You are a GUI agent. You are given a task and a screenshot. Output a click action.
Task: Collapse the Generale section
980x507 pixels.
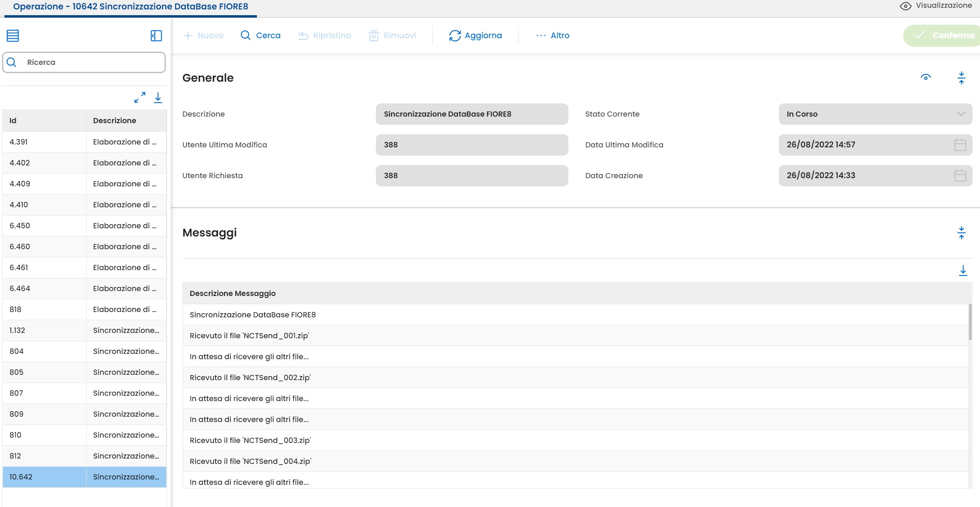tap(961, 78)
